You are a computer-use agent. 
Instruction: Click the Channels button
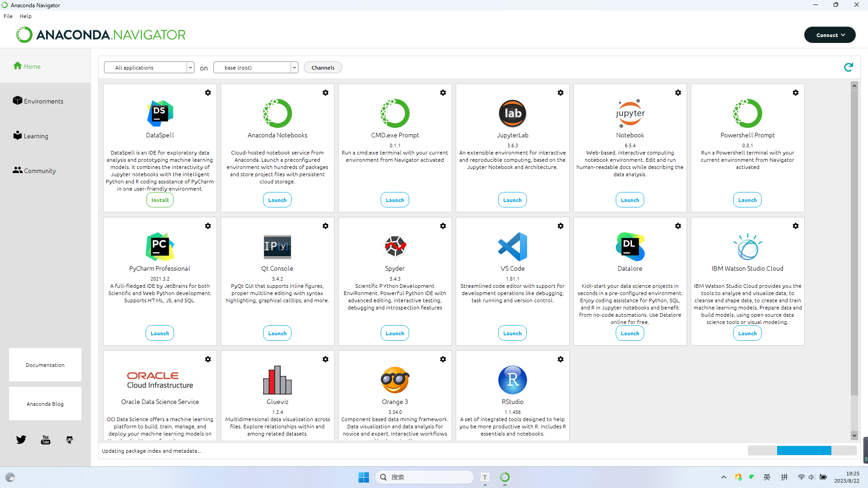pyautogui.click(x=323, y=67)
